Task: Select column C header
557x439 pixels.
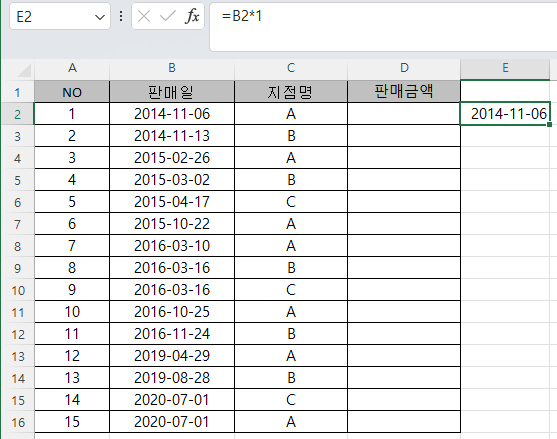Action: coord(291,68)
